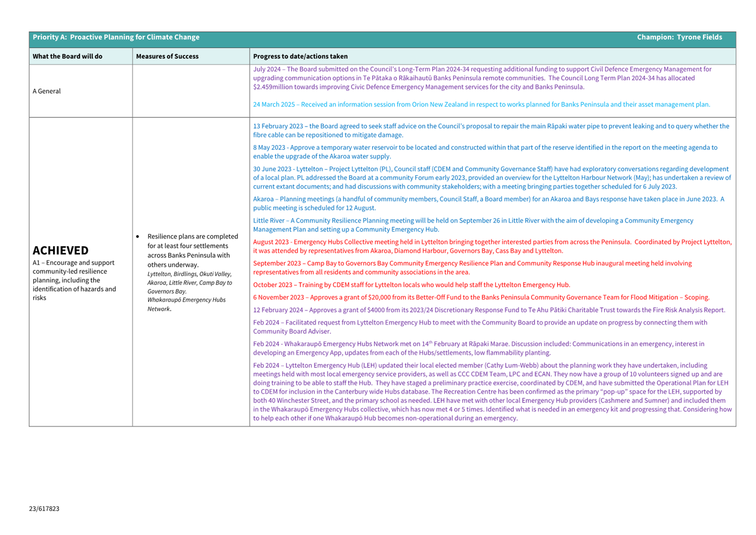Click the Priority A header title
Viewport: 756px width, 535px height.
pyautogui.click(x=116, y=37)
